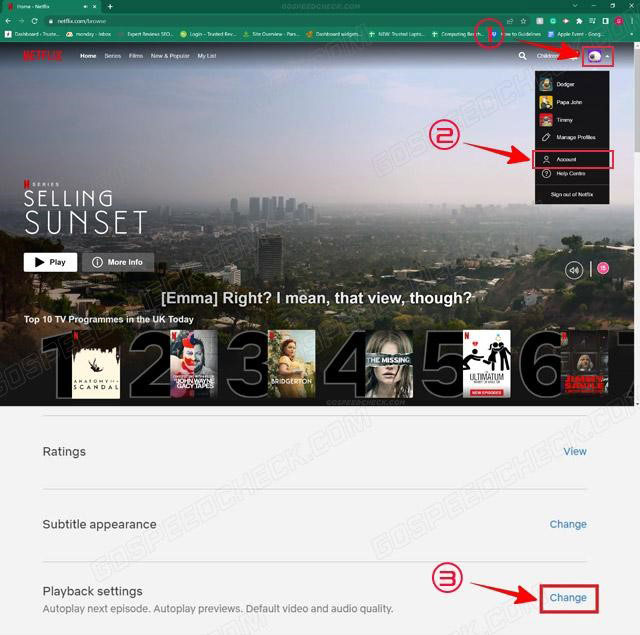Open the Series section
This screenshot has height=635, width=640.
pyautogui.click(x=113, y=56)
